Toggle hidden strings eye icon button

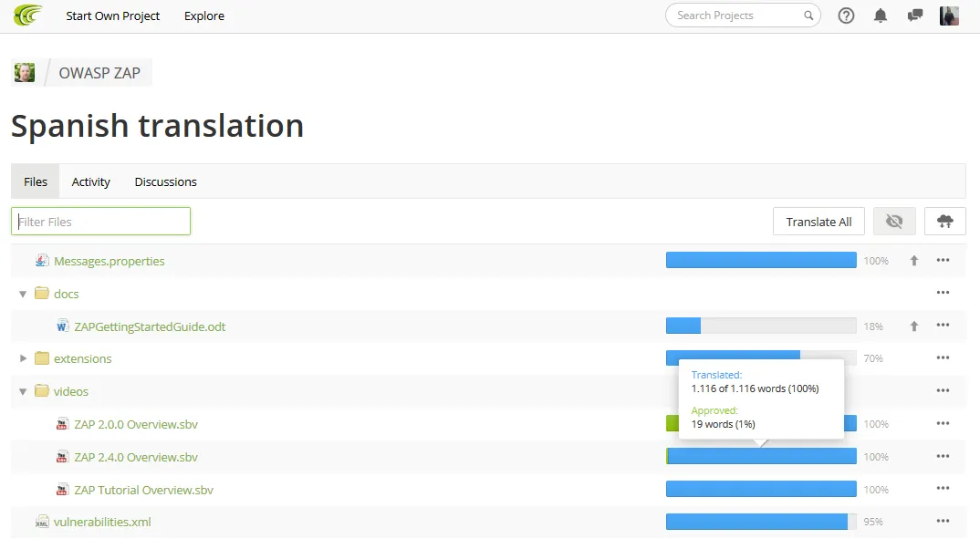[x=893, y=221]
